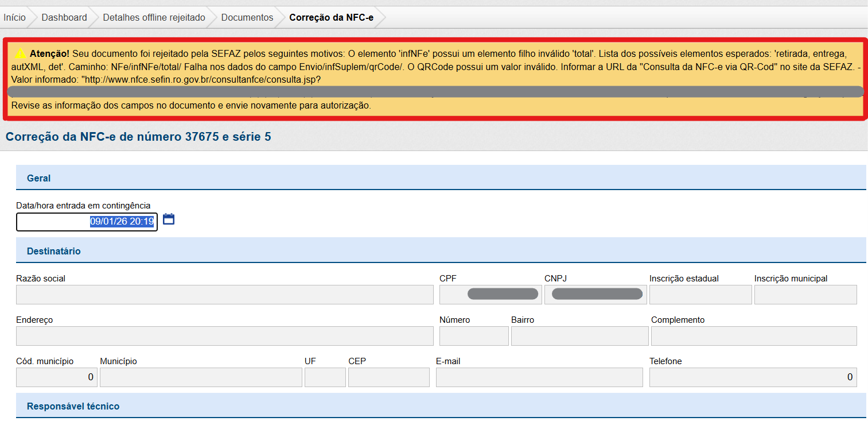Focus the E-mail input field

(539, 377)
